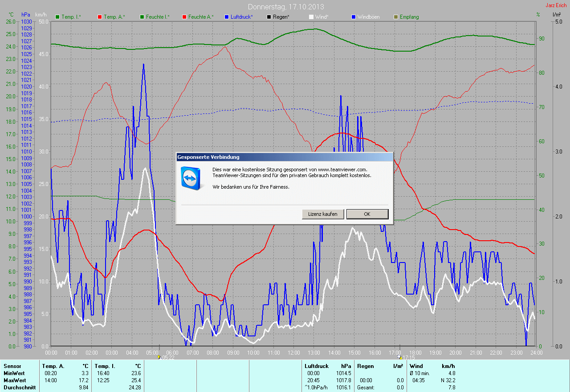The height and width of the screenshot is (392, 570).
Task: Select the black Regen* legend swatch
Action: tap(269, 17)
